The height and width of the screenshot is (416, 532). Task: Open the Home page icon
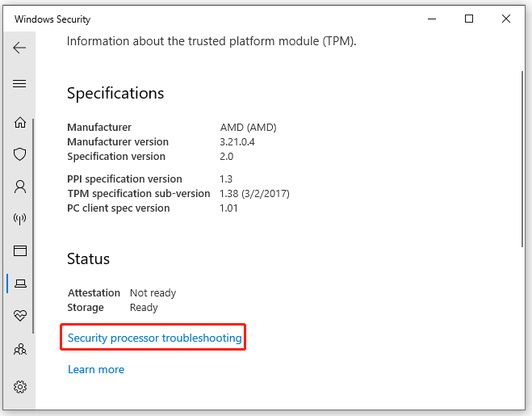click(x=20, y=123)
